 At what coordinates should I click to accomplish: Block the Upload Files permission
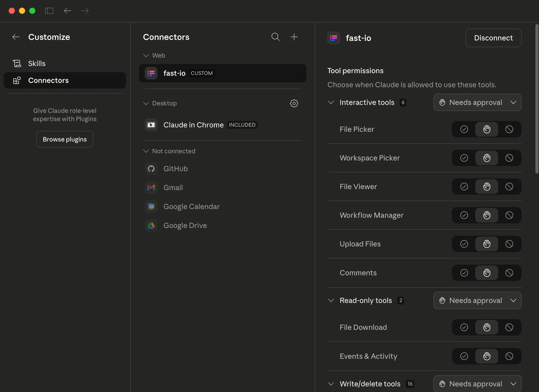[510, 244]
